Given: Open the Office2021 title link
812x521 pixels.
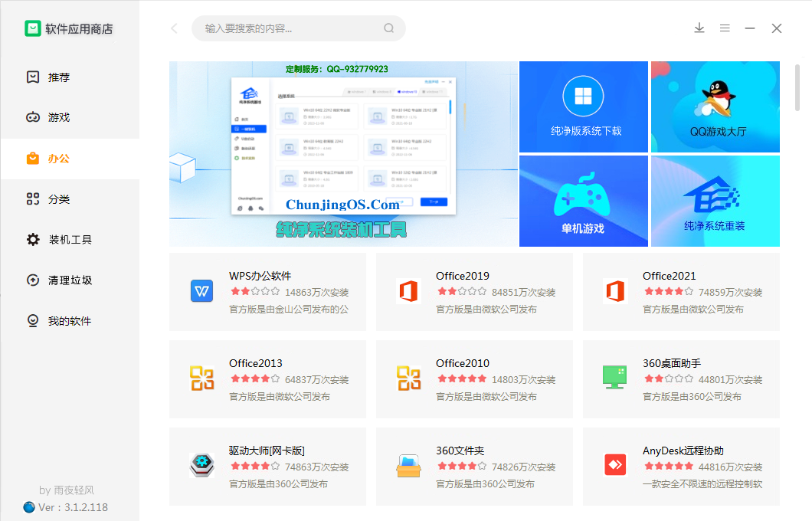Looking at the screenshot, I should point(669,276).
